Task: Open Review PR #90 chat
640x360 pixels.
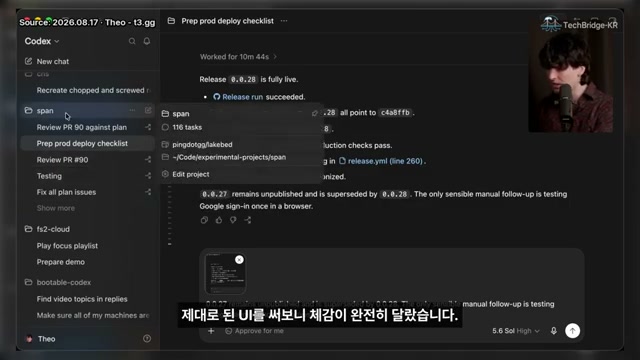Action: coord(62,160)
